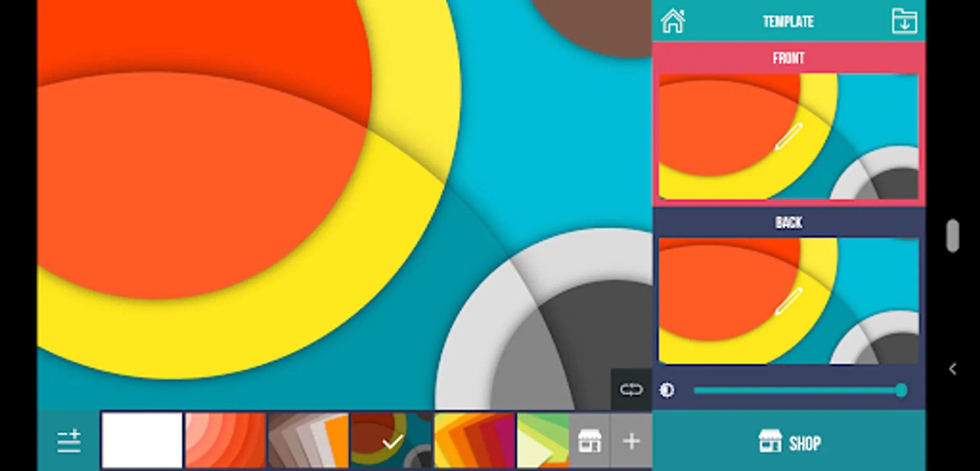Adjust the teal opacity slider track
This screenshot has height=471, width=980.
[799, 390]
